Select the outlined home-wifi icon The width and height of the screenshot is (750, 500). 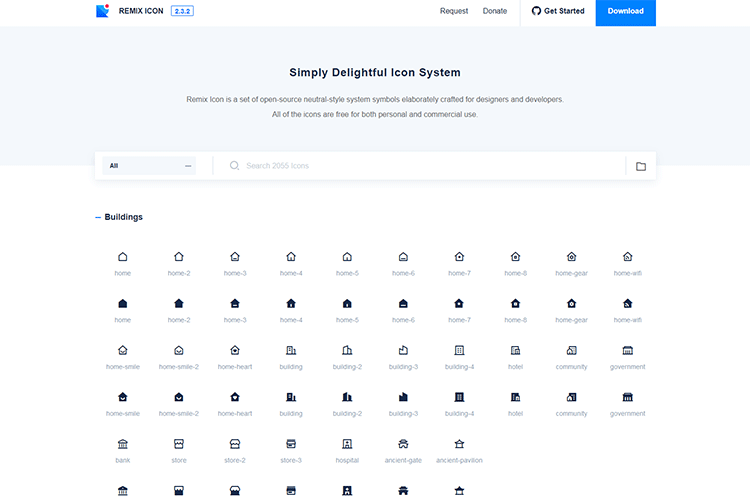coord(628,257)
